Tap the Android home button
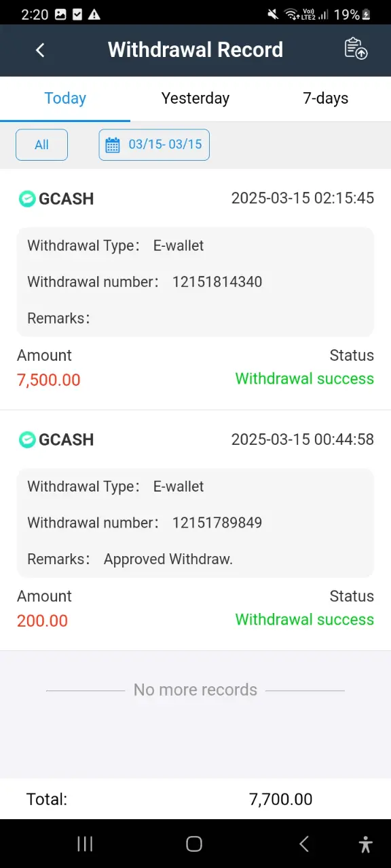 [194, 844]
